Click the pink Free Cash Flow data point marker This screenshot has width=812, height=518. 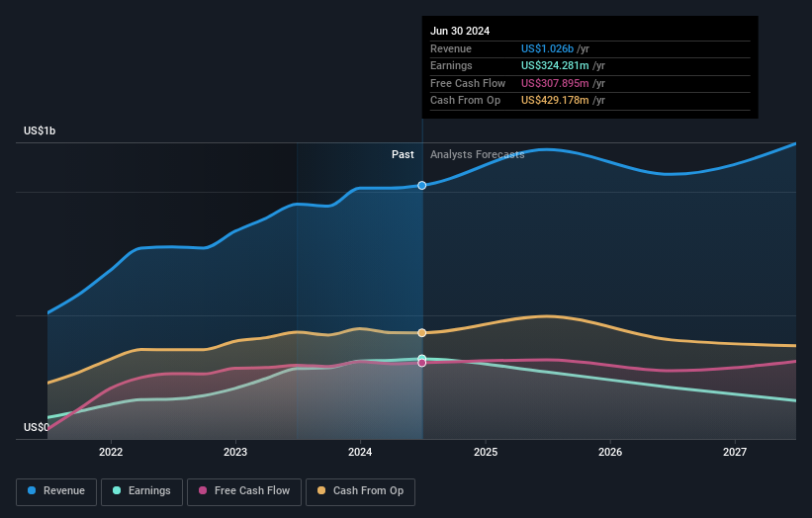[x=422, y=363]
